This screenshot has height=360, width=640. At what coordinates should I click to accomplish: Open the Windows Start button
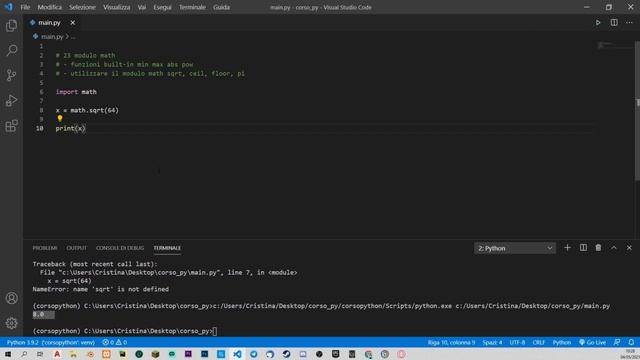(x=8, y=354)
